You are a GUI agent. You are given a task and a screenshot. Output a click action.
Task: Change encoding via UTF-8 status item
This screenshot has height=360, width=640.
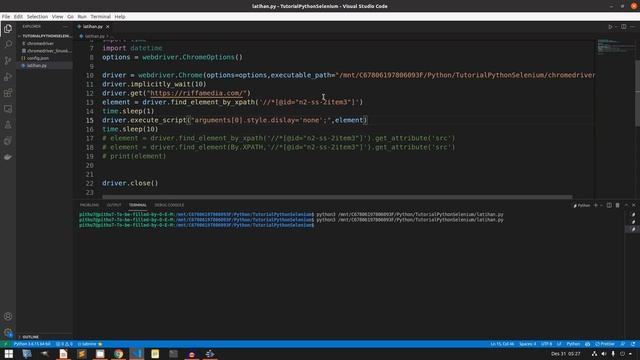pyautogui.click(x=546, y=344)
